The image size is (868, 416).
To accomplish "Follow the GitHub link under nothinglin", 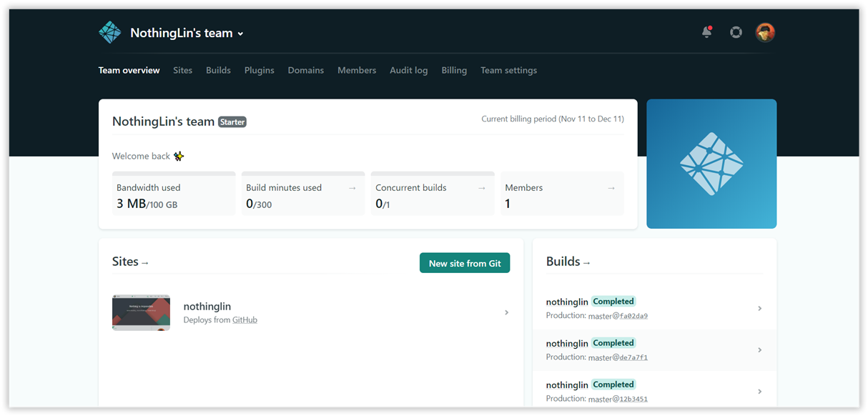I will click(245, 320).
